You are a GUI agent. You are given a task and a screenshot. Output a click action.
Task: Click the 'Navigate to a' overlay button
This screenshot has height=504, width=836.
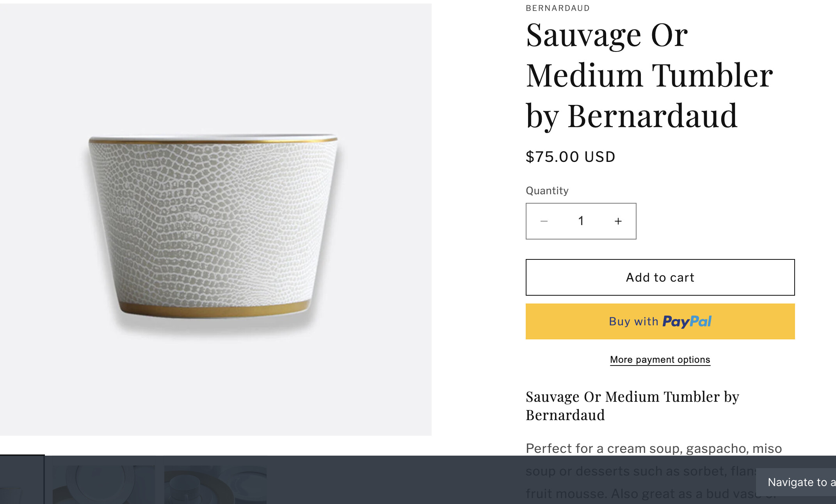[x=798, y=482]
